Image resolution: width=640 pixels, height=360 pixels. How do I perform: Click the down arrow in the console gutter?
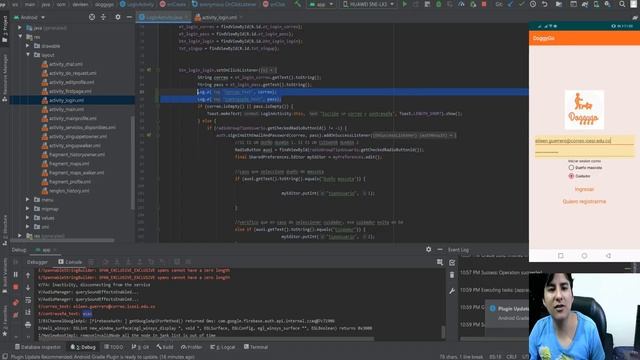point(28,287)
